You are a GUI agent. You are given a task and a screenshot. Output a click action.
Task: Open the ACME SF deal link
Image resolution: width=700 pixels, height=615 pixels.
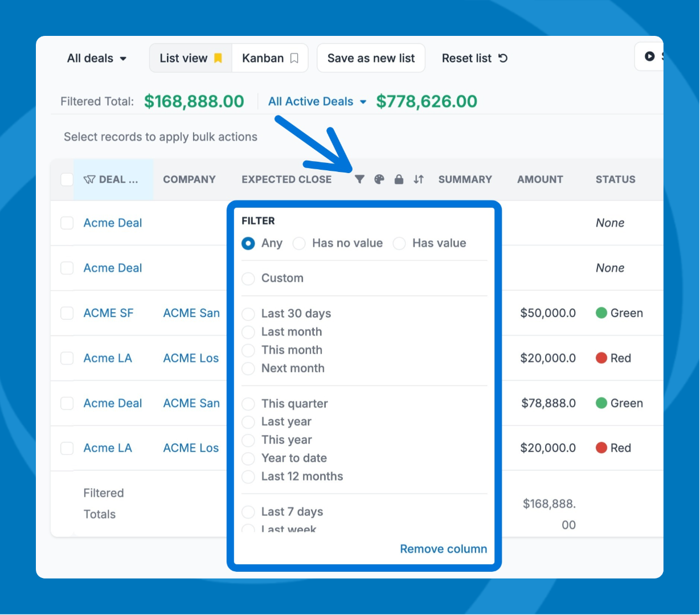[x=108, y=313]
